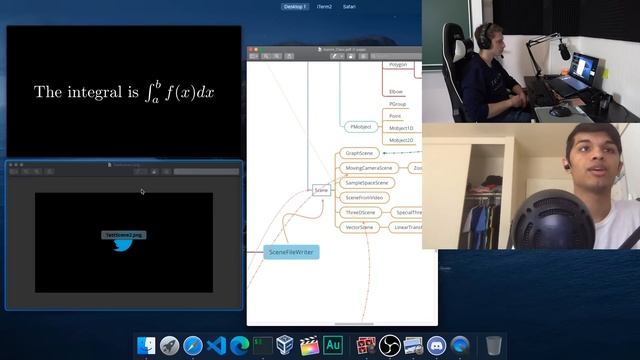Click share button in PDF window toolbar

pos(289,56)
